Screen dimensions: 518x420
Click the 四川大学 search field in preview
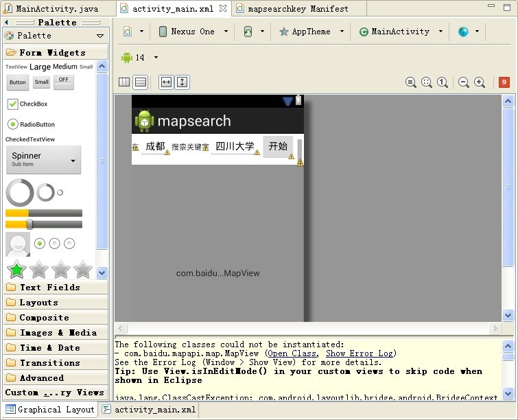[235, 146]
